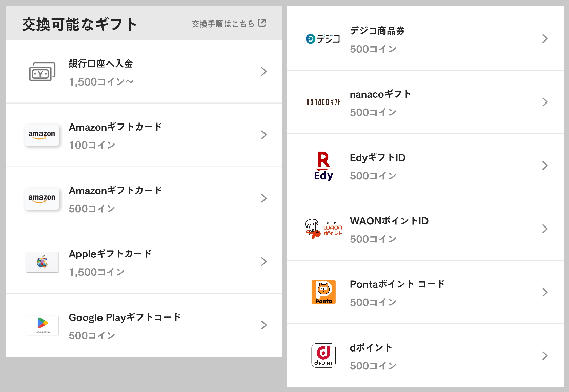The image size is (569, 392).
Task: Click the d POINT logo icon
Action: pos(323,355)
